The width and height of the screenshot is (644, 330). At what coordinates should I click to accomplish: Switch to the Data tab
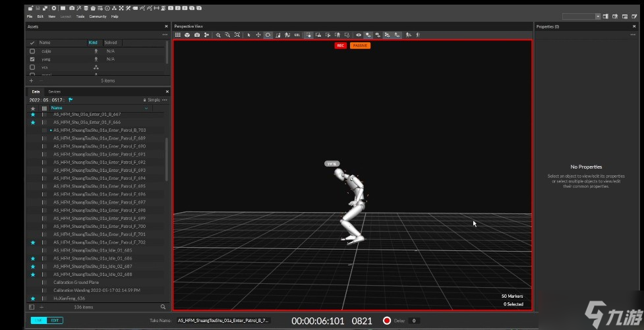pyautogui.click(x=36, y=92)
